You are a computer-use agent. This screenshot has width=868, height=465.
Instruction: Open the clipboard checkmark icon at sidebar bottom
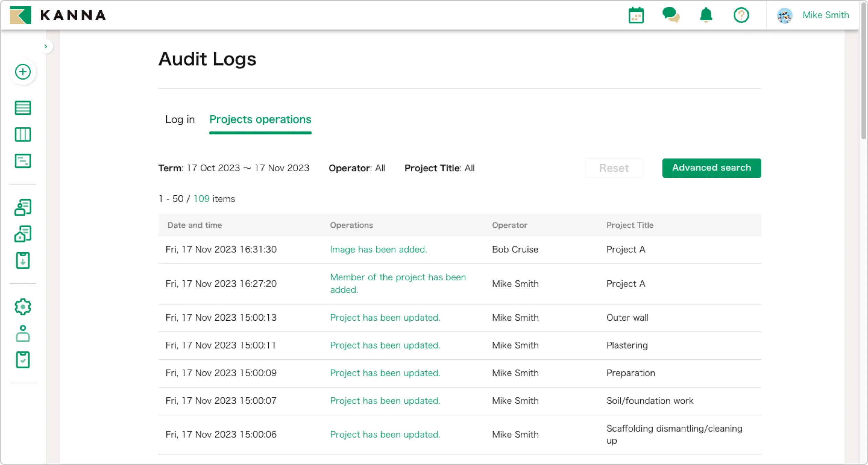(23, 360)
